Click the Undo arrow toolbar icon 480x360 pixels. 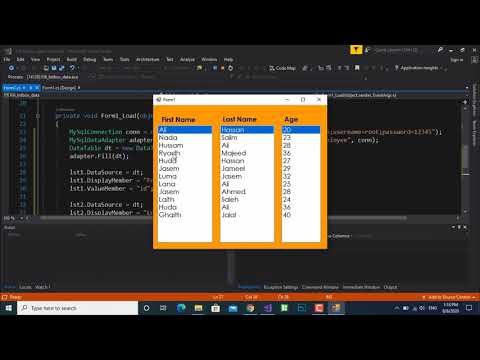[72, 68]
